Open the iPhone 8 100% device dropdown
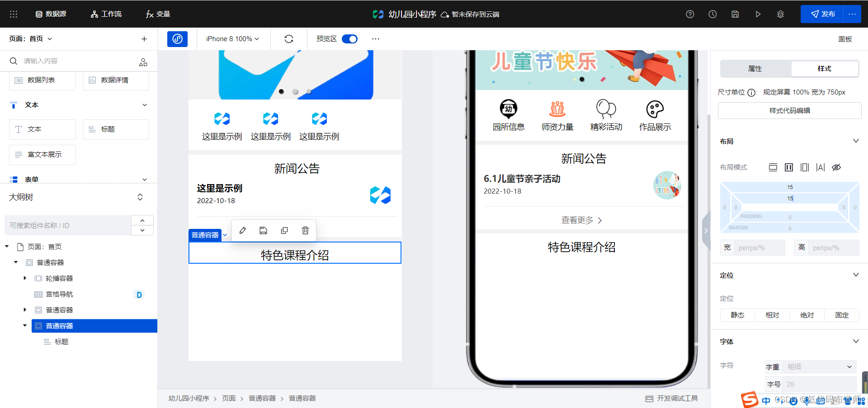Screen dimensions: 868x408 pyautogui.click(x=232, y=39)
